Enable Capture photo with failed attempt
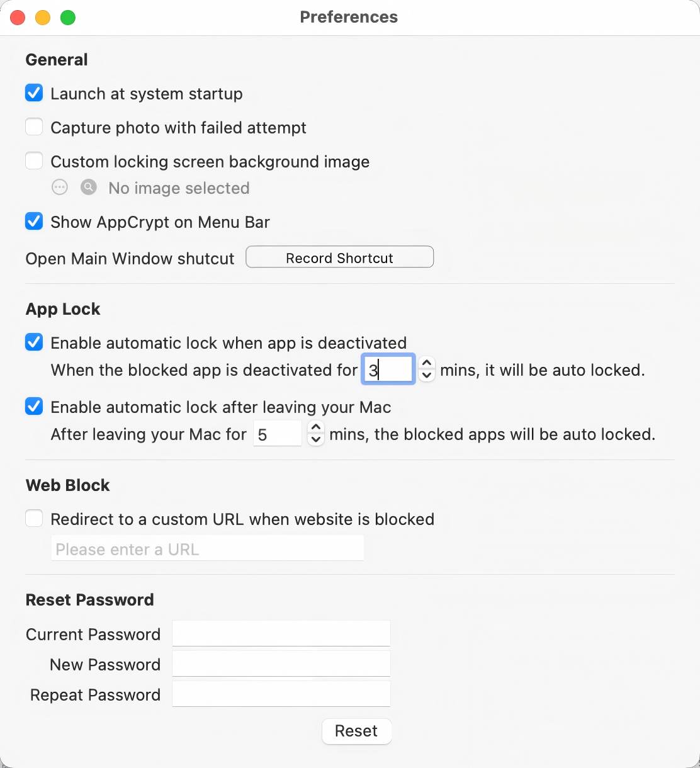The height and width of the screenshot is (768, 700). pyautogui.click(x=34, y=127)
